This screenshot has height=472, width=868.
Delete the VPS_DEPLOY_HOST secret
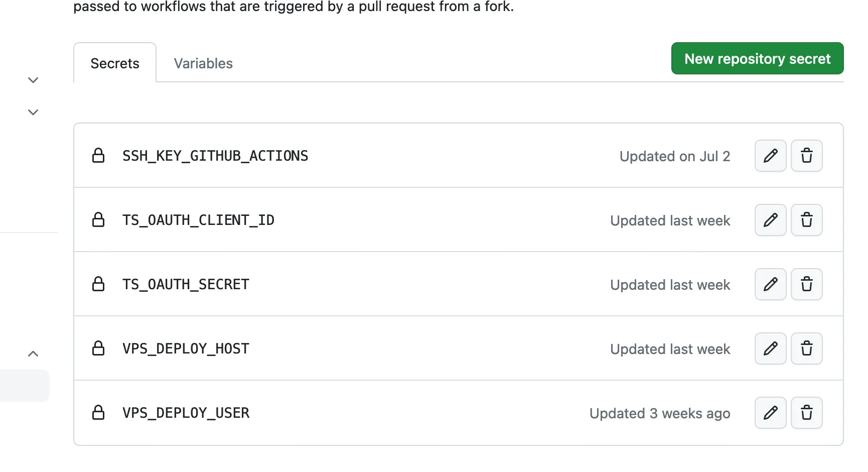807,348
